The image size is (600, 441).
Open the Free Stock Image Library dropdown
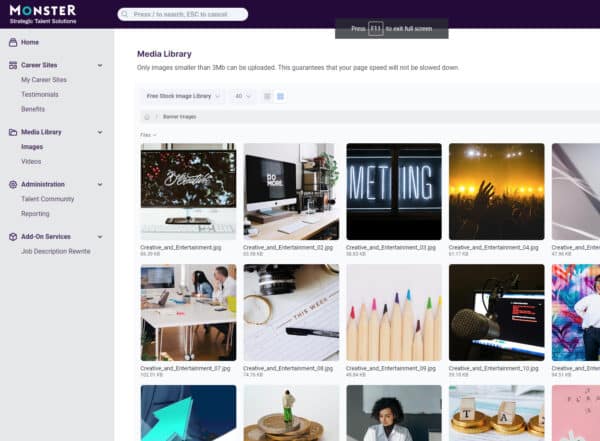(x=183, y=96)
